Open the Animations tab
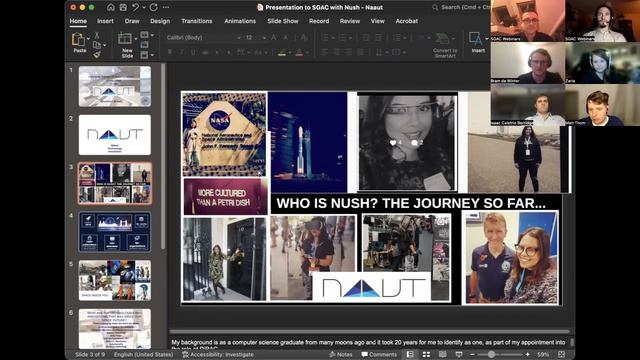Viewport: 640px width, 360px height. click(240, 21)
